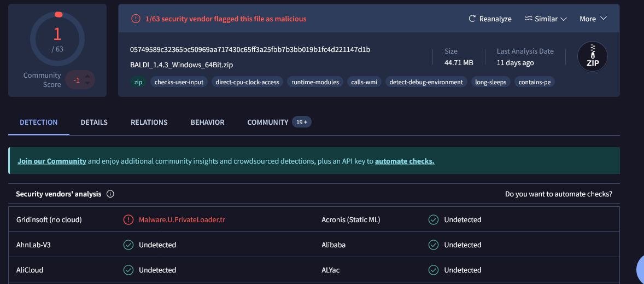This screenshot has width=644, height=284.
Task: Select the detect-debug-environment tag
Action: point(426,82)
